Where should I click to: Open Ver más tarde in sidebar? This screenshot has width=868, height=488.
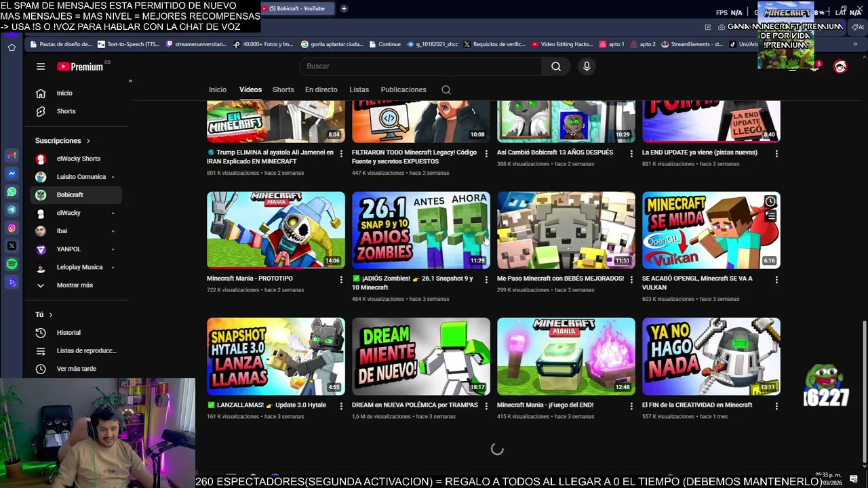click(x=76, y=369)
